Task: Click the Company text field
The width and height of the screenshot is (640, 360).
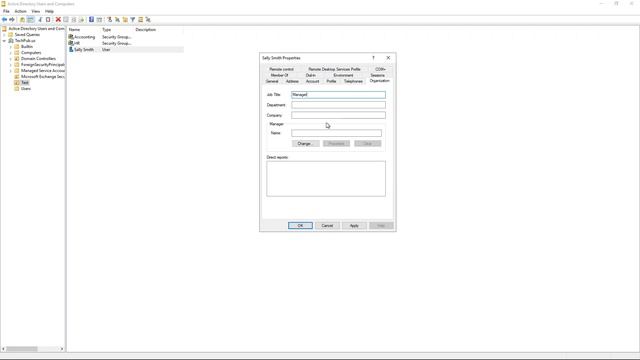Action: 338,115
